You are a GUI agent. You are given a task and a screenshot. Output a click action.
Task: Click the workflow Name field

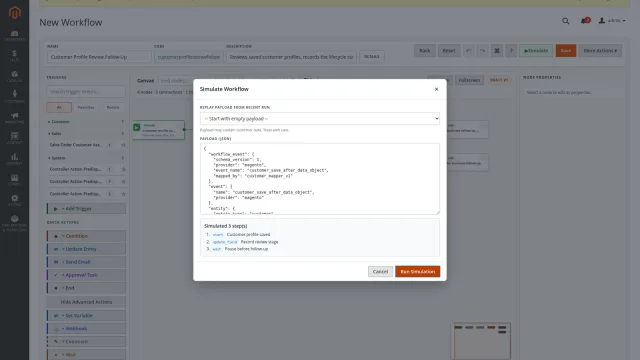point(99,57)
